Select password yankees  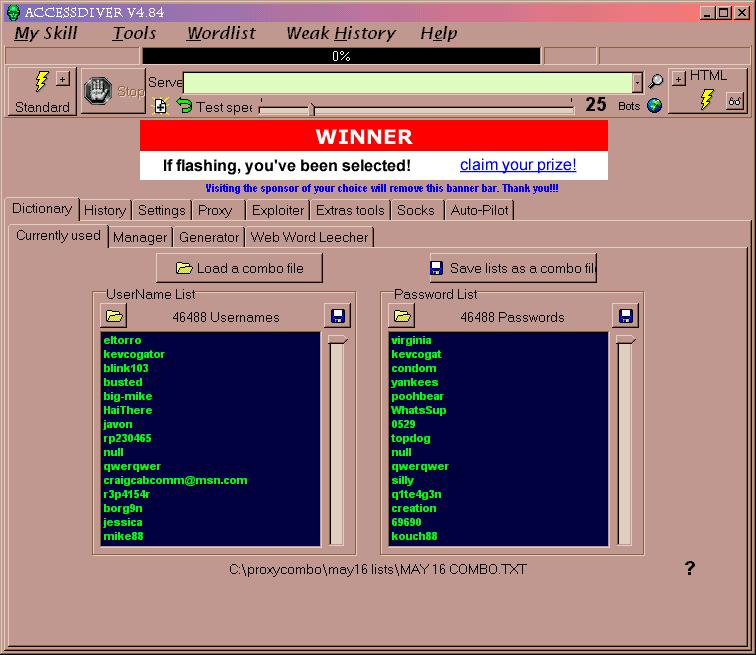(x=415, y=382)
